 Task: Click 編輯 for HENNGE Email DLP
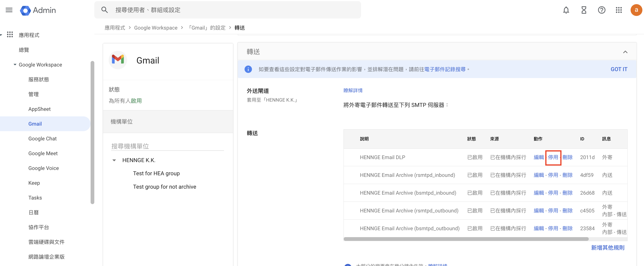point(539,157)
